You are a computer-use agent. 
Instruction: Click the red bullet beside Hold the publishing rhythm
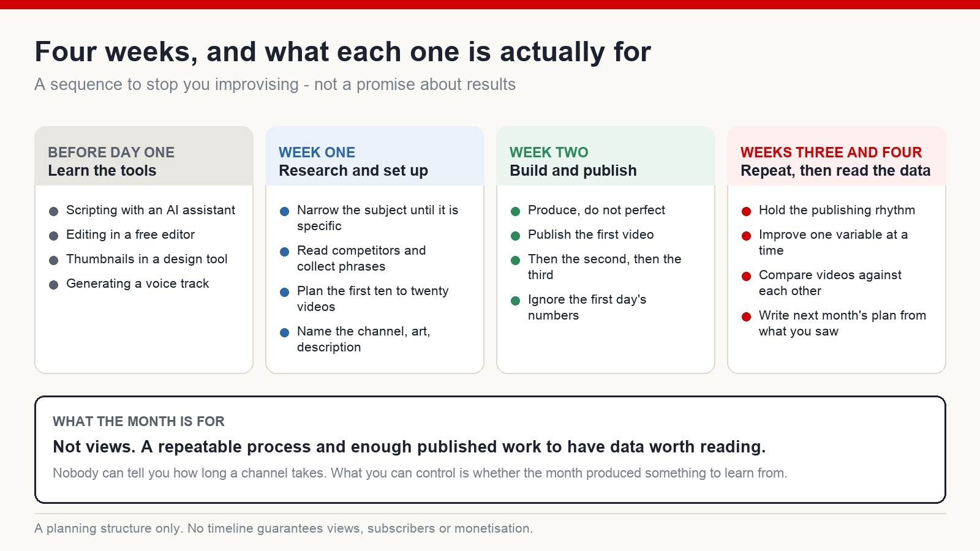click(x=746, y=211)
